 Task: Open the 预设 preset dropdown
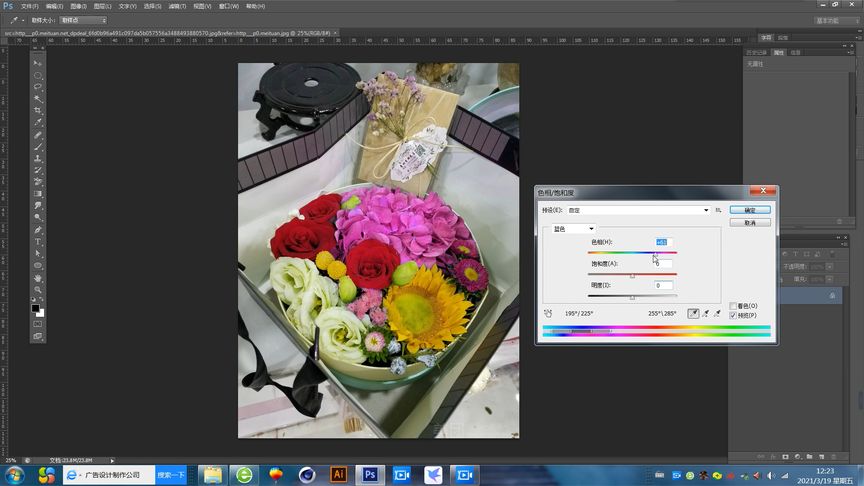pyautogui.click(x=638, y=210)
